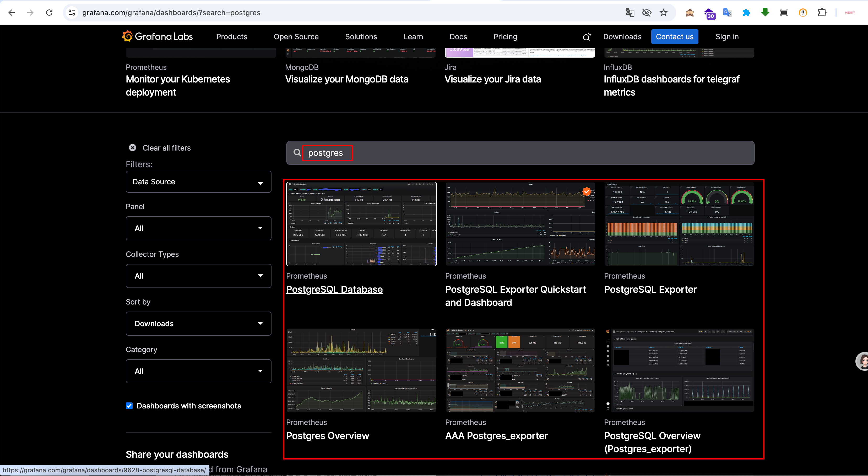Click PostgreSQL Exporter Quickstart screenshot thumbnail
This screenshot has width=868, height=476.
[520, 224]
